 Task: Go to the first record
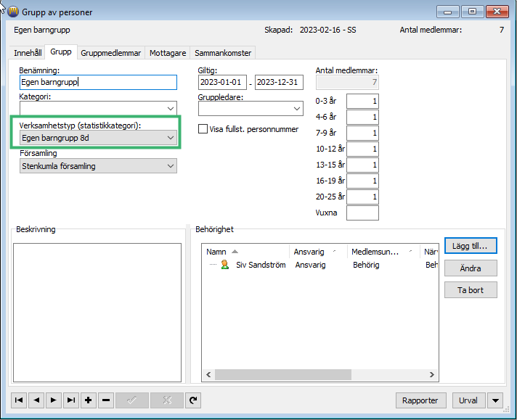pyautogui.click(x=19, y=400)
